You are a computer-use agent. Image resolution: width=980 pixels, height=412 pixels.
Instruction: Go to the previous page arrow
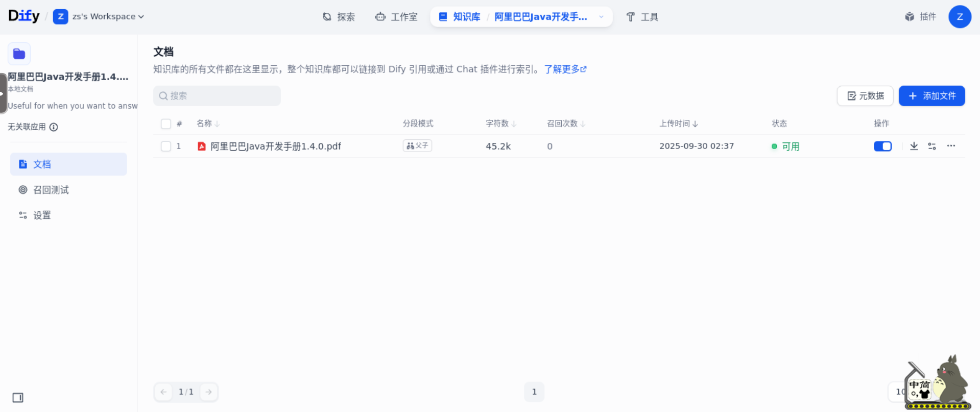tap(163, 392)
